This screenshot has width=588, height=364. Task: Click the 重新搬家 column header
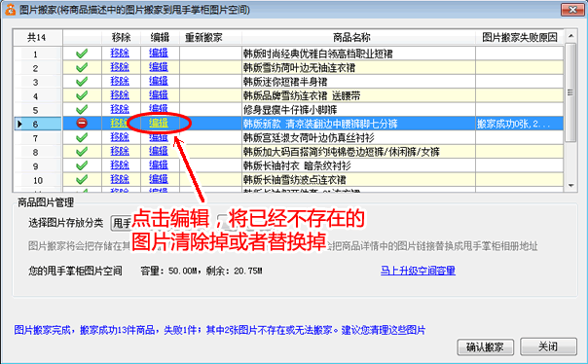coord(210,38)
